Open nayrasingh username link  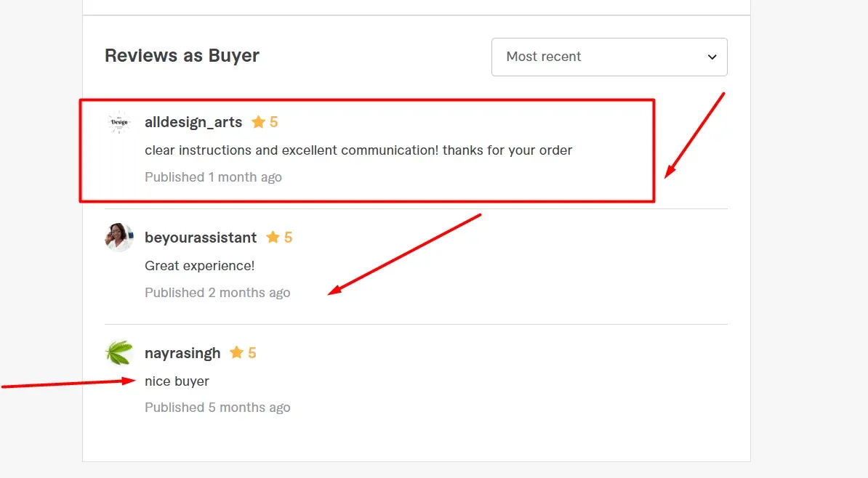(x=182, y=353)
